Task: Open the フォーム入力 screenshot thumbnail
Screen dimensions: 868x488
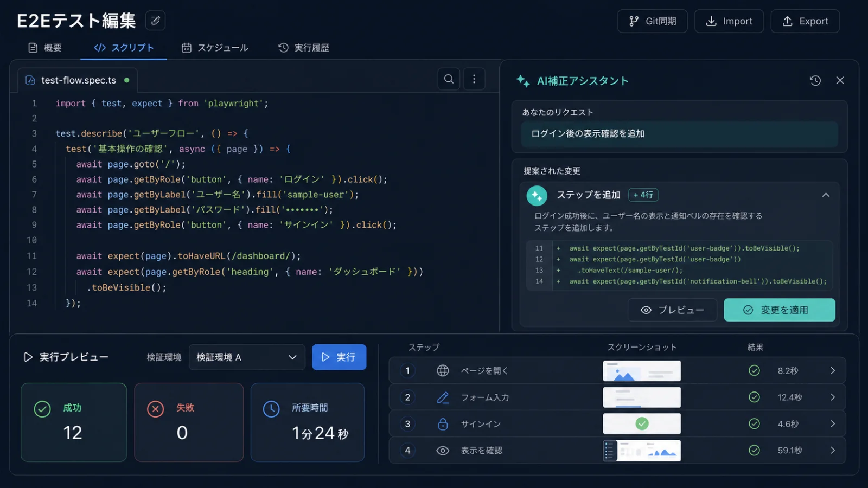Action: [642, 397]
